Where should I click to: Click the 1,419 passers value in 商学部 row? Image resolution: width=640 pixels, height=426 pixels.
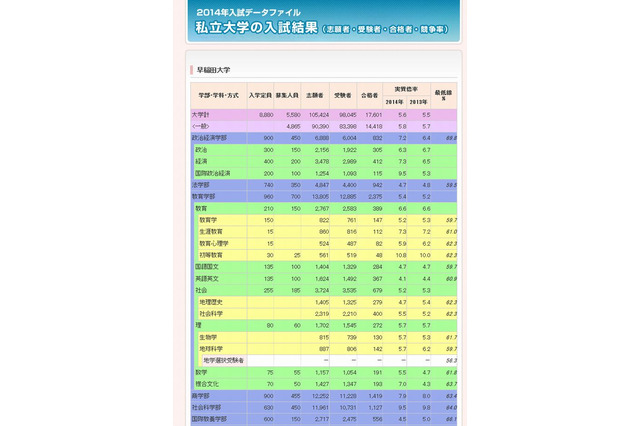click(x=375, y=396)
